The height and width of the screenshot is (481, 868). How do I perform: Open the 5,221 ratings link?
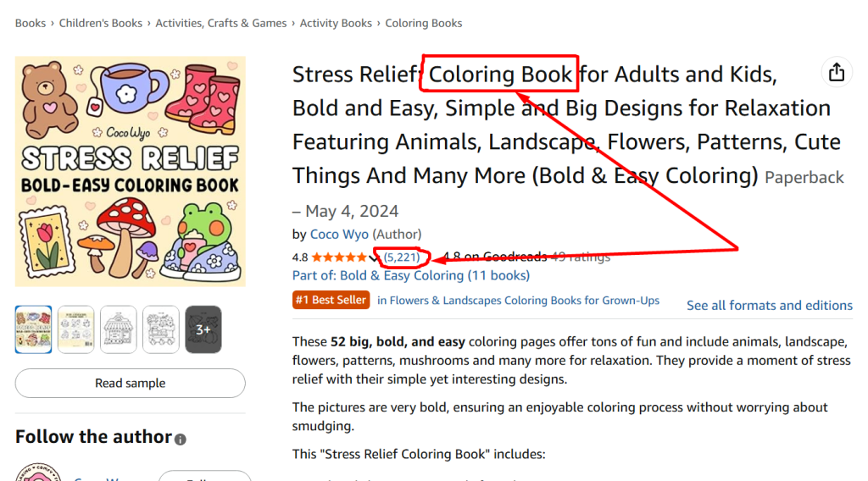tap(402, 257)
